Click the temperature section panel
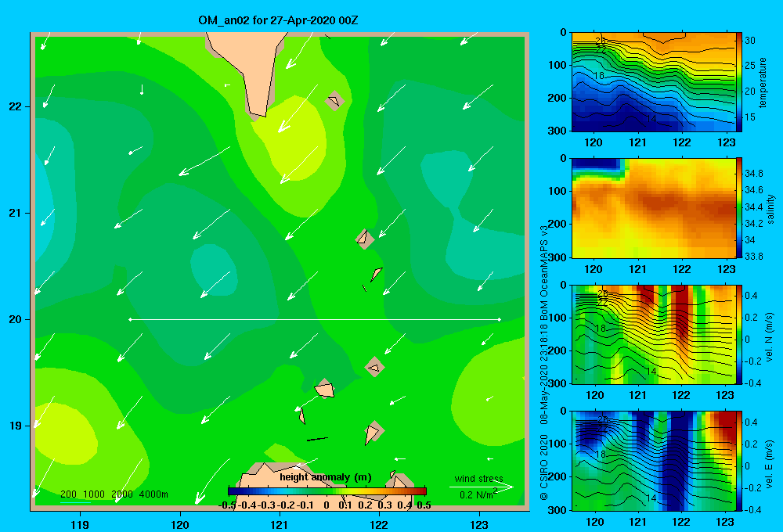783x532 pixels. [653, 82]
